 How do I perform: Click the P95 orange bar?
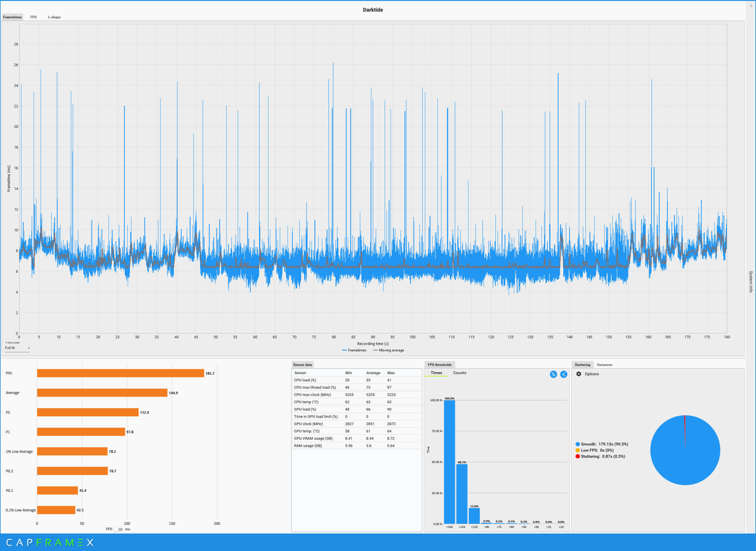pyautogui.click(x=120, y=373)
